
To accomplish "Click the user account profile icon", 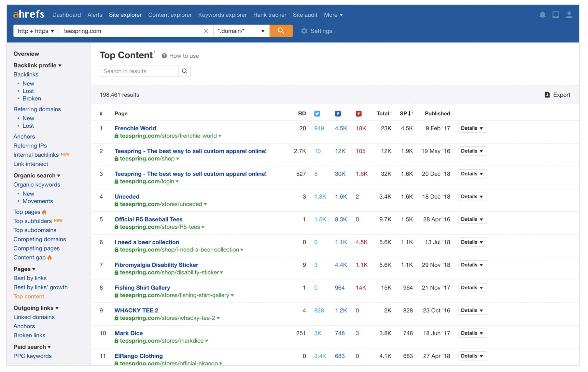I will click(569, 15).
